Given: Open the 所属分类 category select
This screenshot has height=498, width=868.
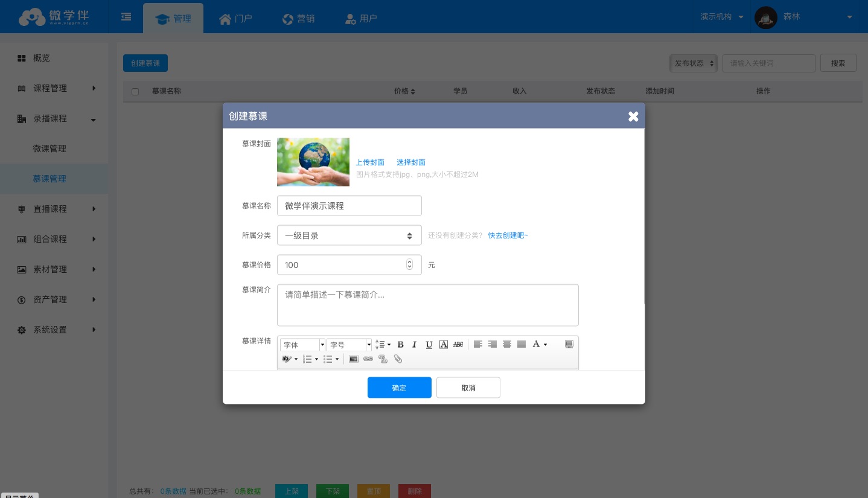Looking at the screenshot, I should pyautogui.click(x=349, y=235).
